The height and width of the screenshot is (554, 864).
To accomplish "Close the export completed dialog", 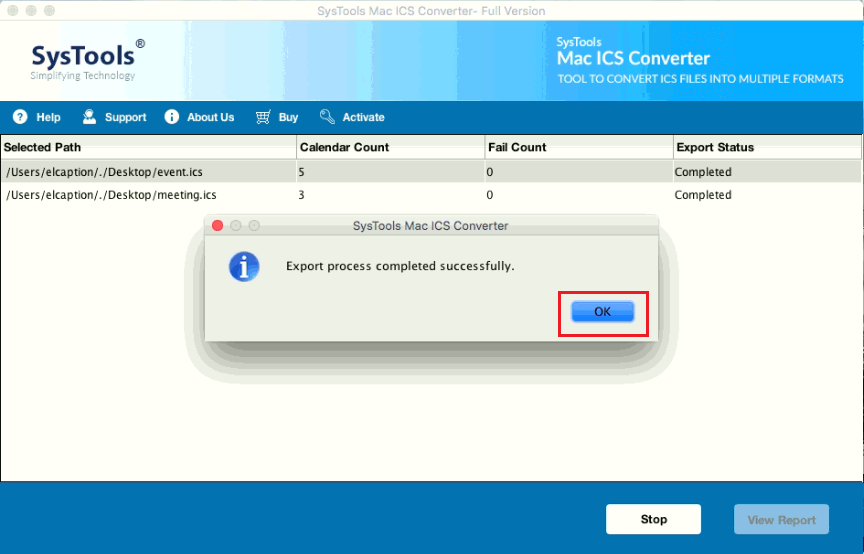I will click(218, 225).
